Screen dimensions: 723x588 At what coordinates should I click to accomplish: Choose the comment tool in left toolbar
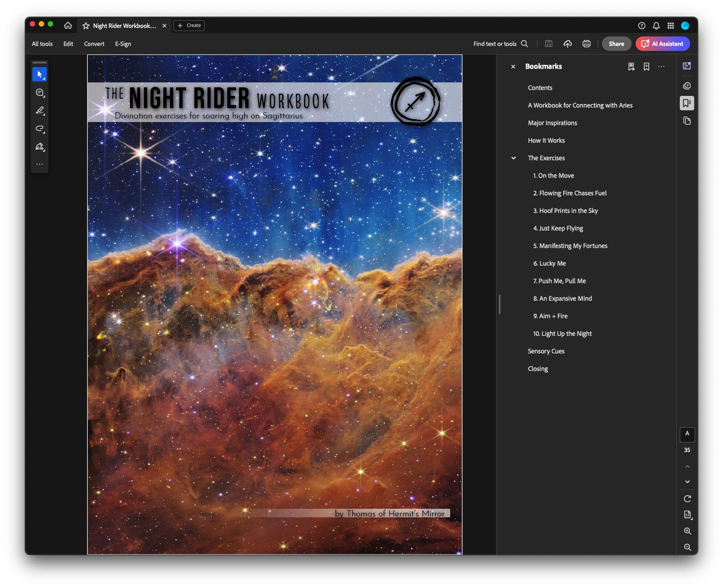coord(40,93)
